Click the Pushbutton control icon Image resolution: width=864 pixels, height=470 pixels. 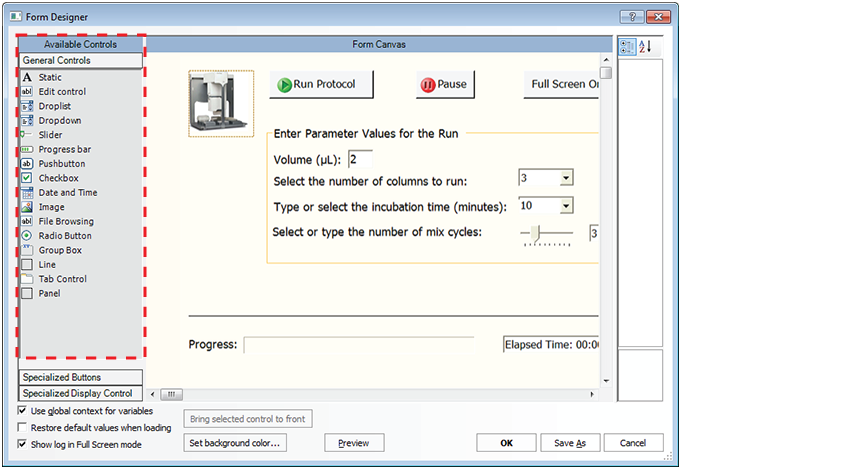pos(27,164)
